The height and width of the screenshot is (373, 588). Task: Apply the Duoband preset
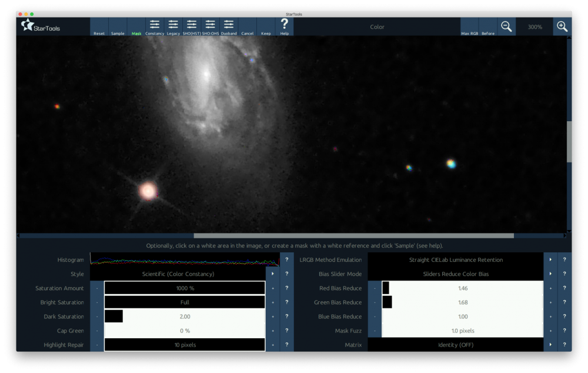(x=229, y=26)
